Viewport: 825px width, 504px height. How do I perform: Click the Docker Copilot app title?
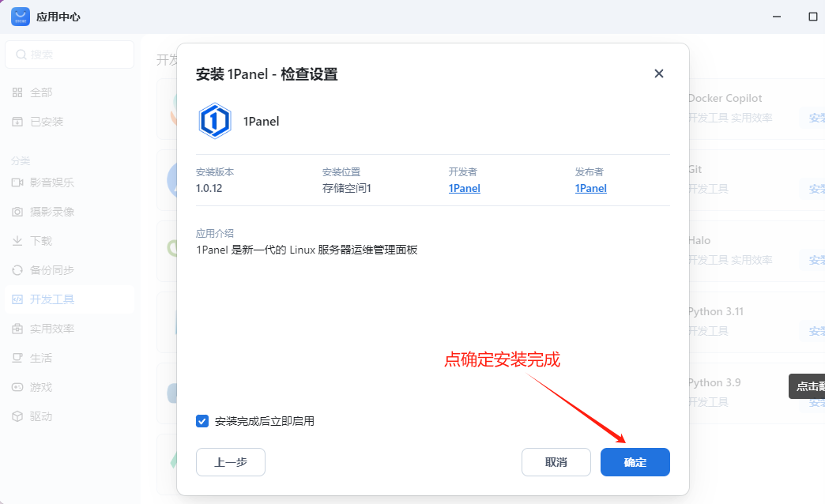[725, 99]
